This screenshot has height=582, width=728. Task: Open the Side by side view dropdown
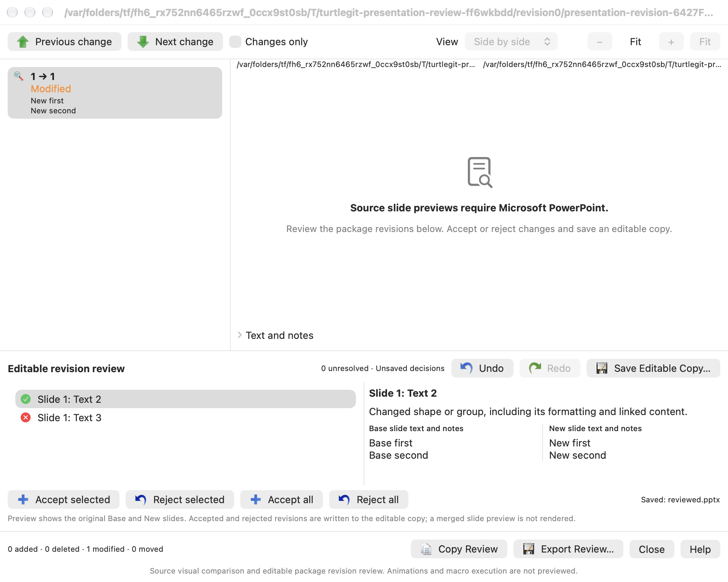pos(511,41)
